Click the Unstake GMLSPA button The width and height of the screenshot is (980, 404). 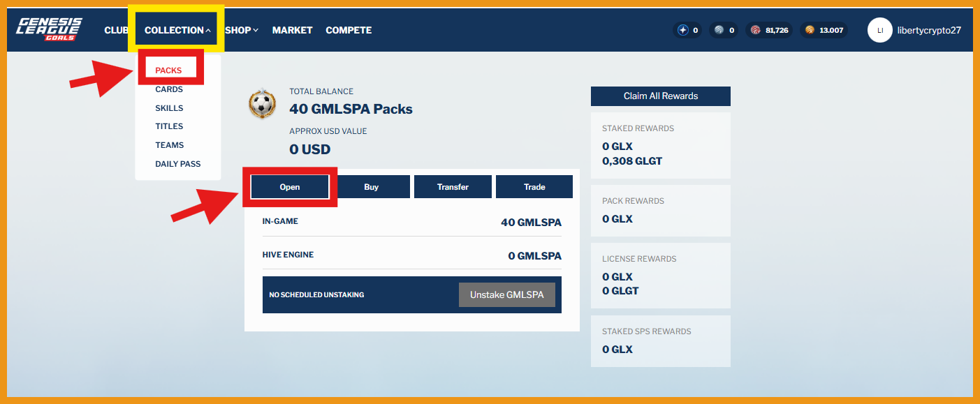pyautogui.click(x=506, y=294)
